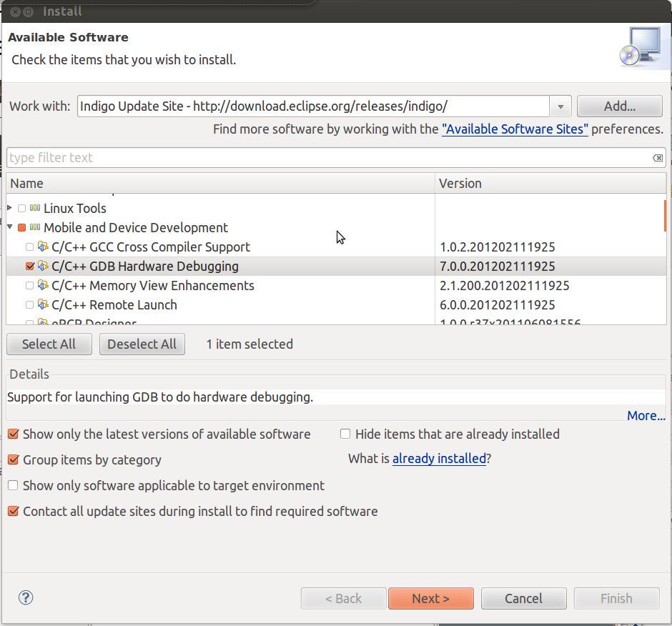Proceed with the Next > button
This screenshot has width=672, height=626.
pyautogui.click(x=430, y=598)
